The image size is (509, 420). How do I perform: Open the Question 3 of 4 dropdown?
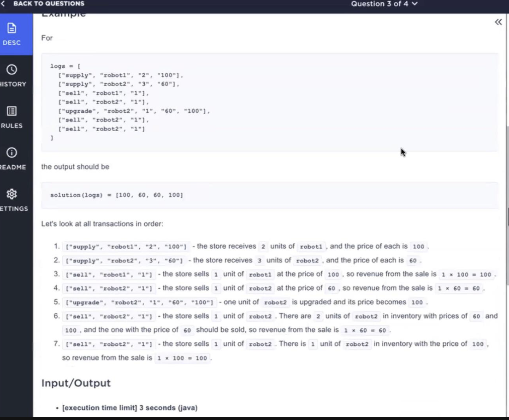(384, 4)
